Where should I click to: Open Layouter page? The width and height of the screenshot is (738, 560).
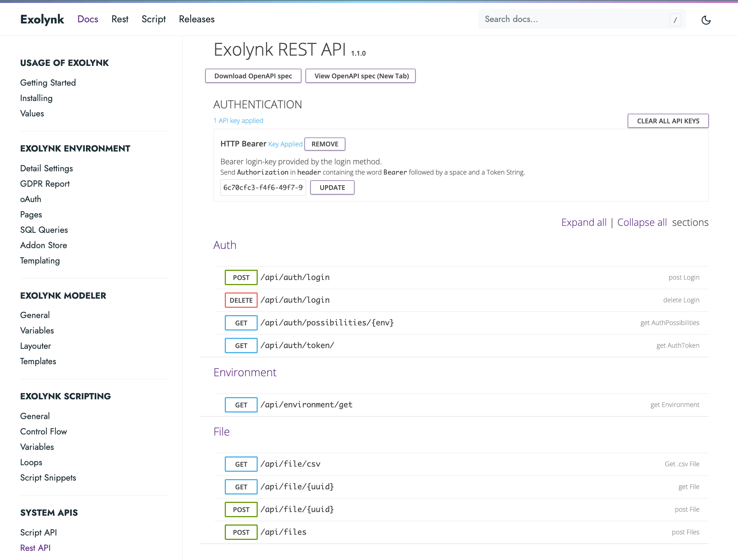(x=36, y=346)
